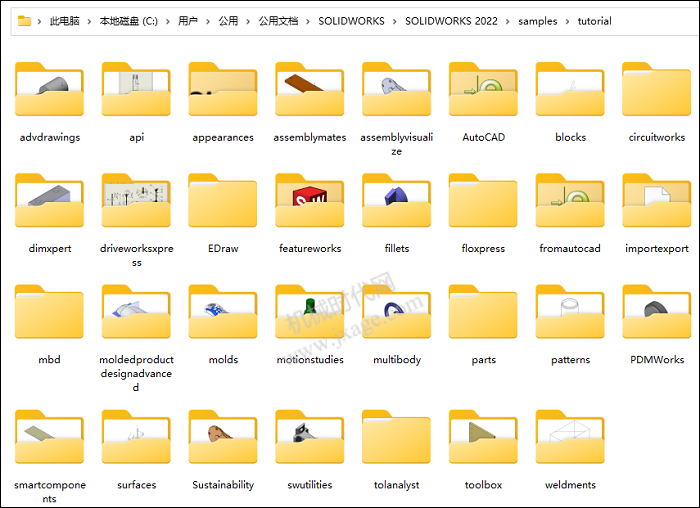This screenshot has height=508, width=700.
Task: Open the swutilities folder
Action: (x=310, y=437)
